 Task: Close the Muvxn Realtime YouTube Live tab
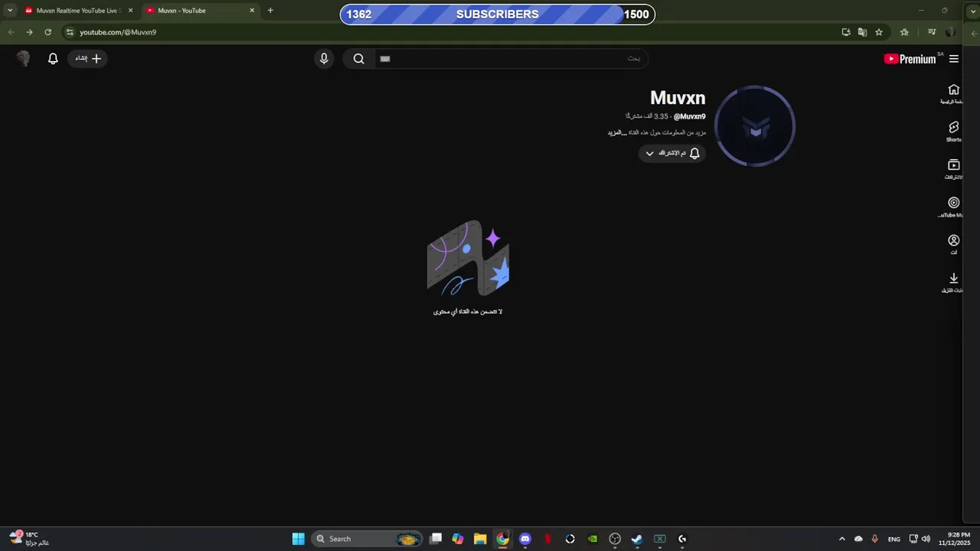pyautogui.click(x=130, y=11)
